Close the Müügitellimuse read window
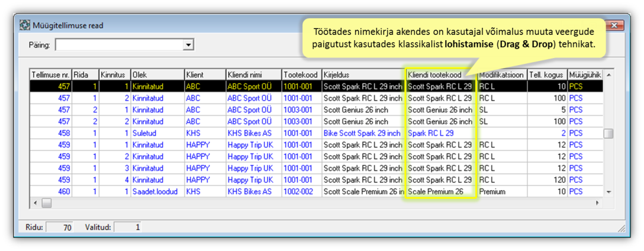644x251 pixels. coord(614,26)
